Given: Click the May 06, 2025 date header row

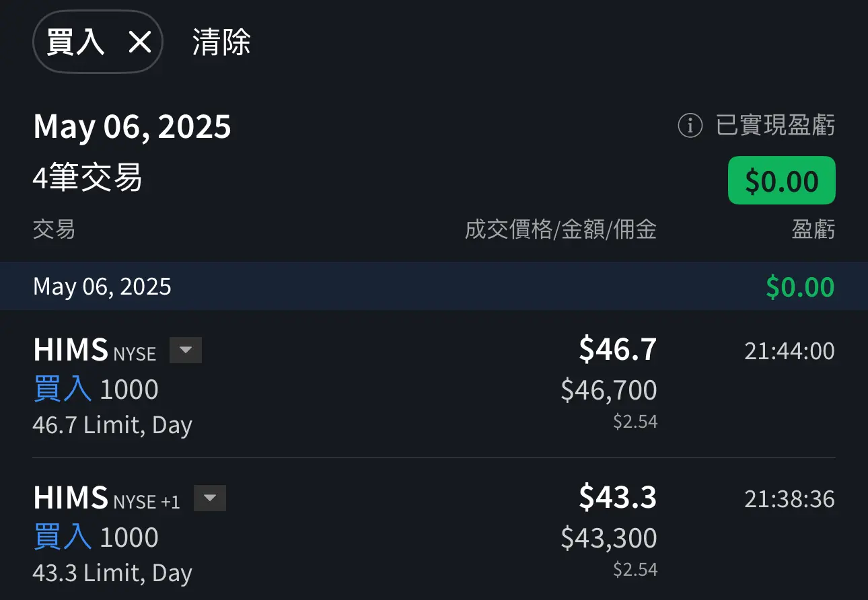Looking at the screenshot, I should [434, 287].
